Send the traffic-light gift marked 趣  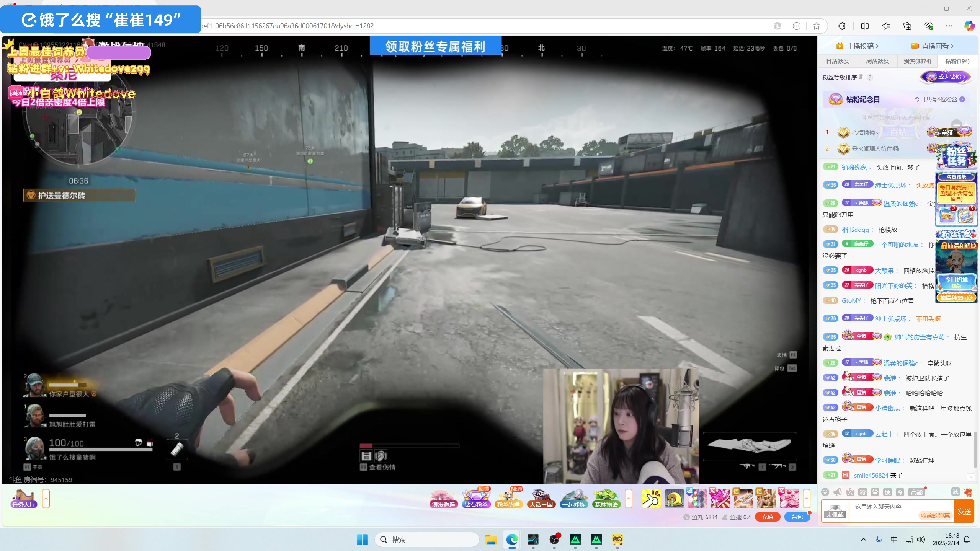coord(697,499)
